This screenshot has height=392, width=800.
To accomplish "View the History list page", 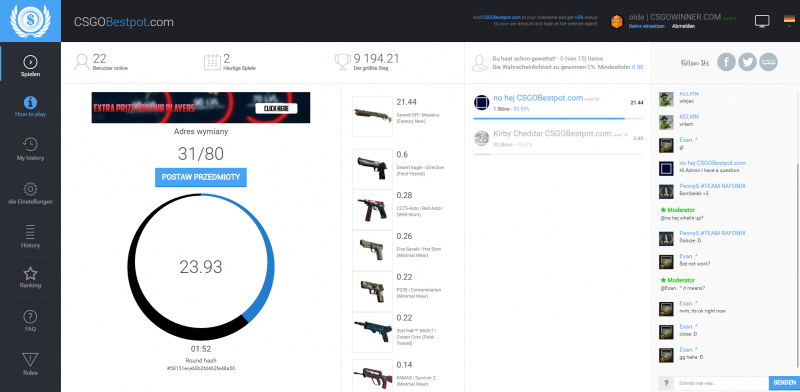I will tap(30, 237).
